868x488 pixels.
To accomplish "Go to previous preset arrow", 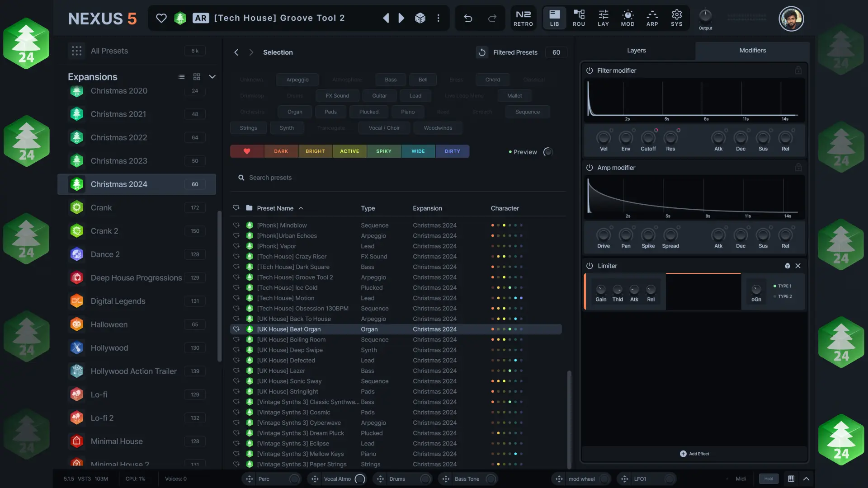I will tap(386, 18).
